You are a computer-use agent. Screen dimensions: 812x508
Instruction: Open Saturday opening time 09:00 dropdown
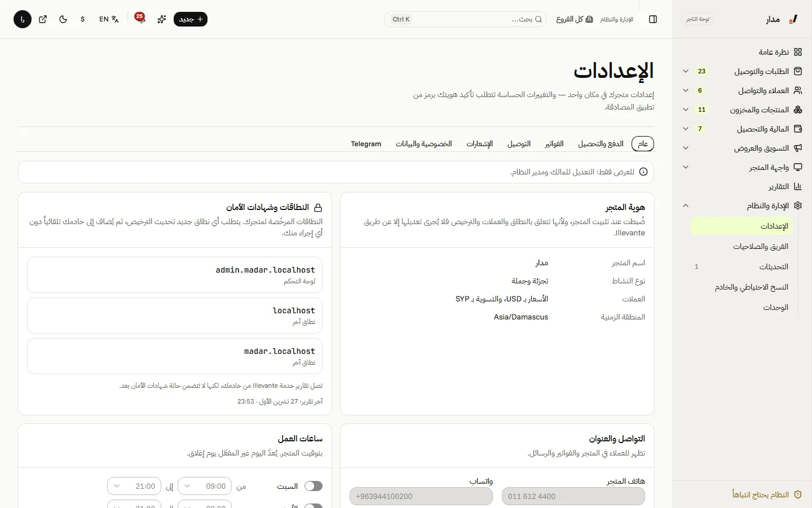click(205, 486)
